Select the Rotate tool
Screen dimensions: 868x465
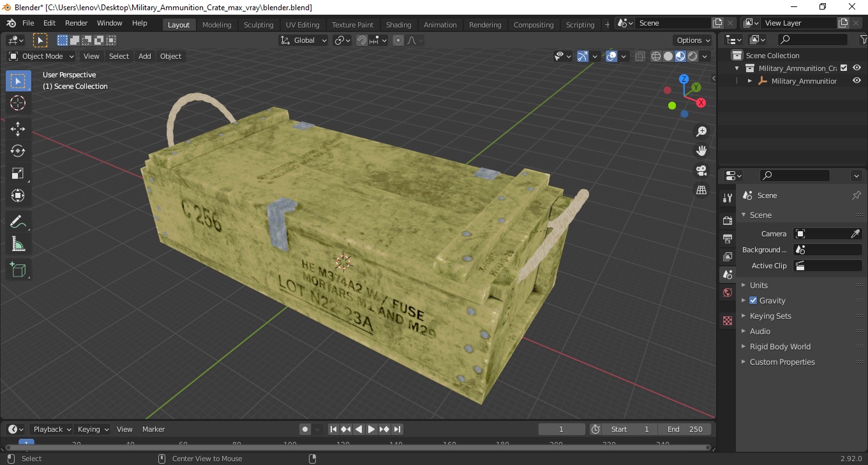pyautogui.click(x=18, y=151)
